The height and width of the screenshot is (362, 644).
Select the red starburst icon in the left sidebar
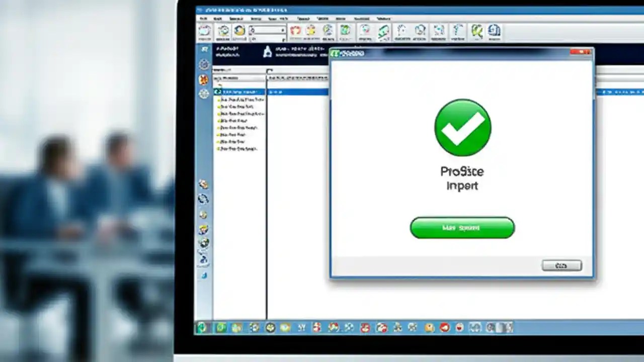click(x=203, y=79)
